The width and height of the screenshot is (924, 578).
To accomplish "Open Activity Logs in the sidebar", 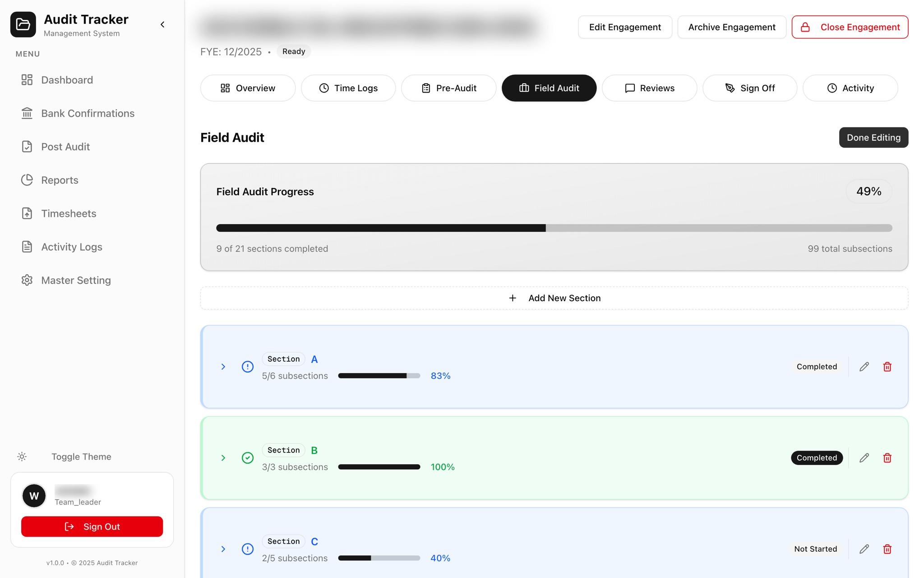I will click(x=92, y=247).
